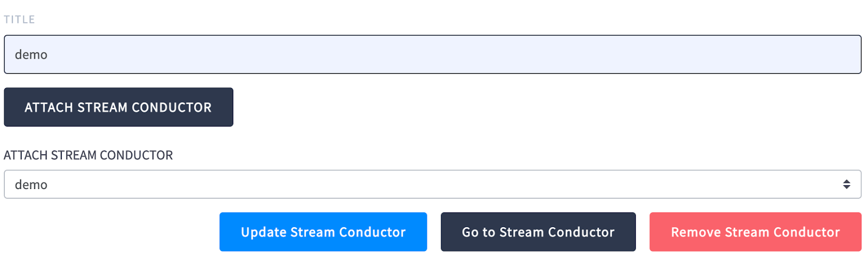Open the Attach Stream Conductor dropdown
The height and width of the screenshot is (264, 868).
click(x=432, y=184)
